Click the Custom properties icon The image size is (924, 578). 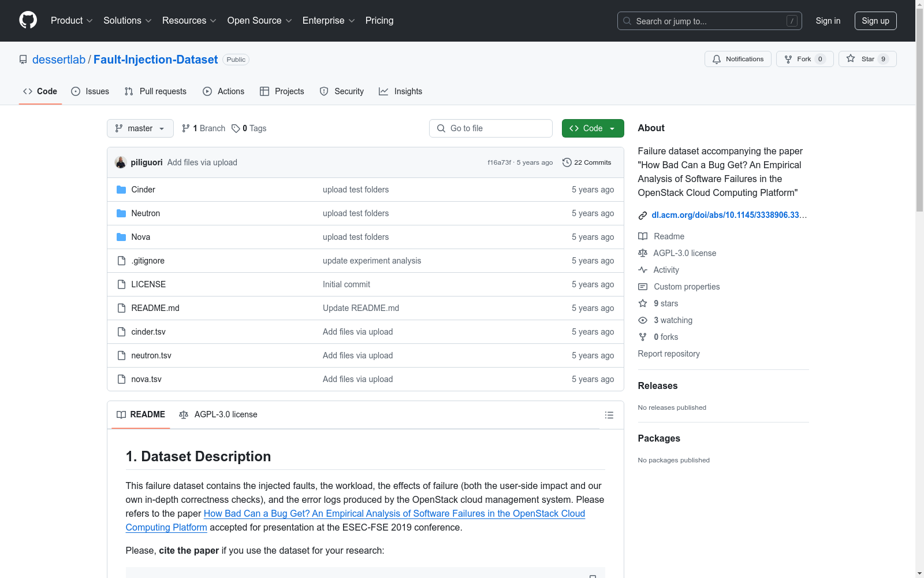[643, 287]
